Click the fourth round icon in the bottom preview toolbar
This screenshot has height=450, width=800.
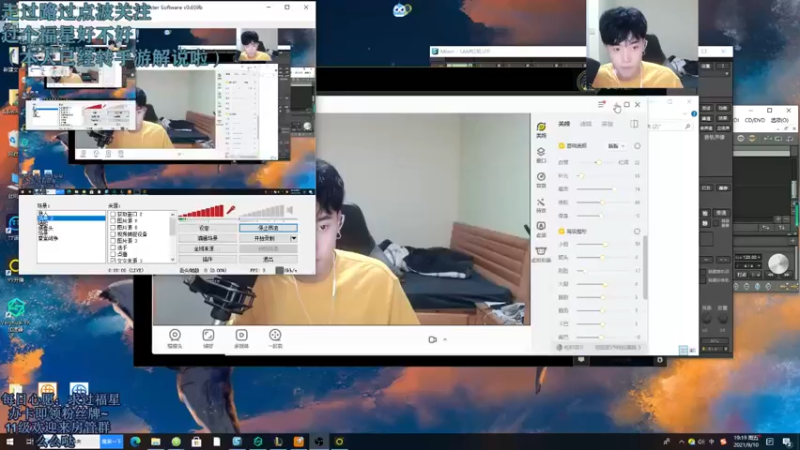[x=275, y=338]
